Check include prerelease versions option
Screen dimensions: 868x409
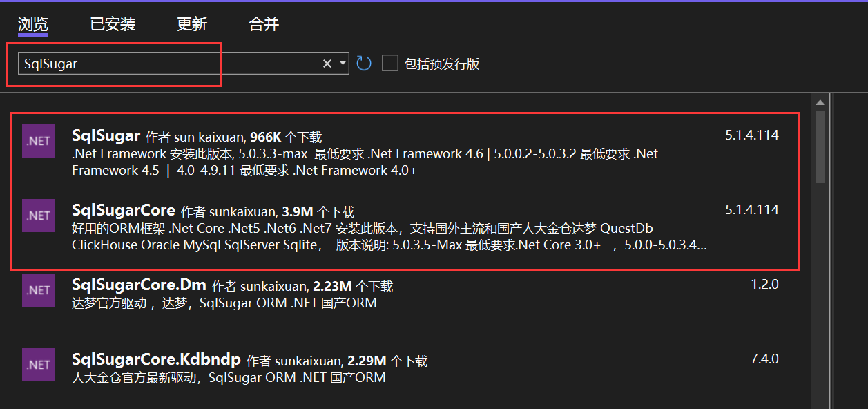390,63
